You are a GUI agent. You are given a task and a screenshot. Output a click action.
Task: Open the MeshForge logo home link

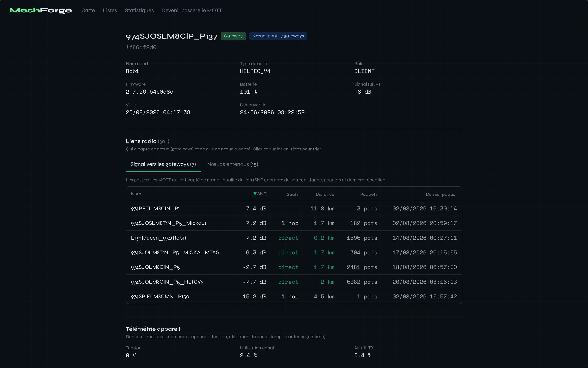click(40, 10)
